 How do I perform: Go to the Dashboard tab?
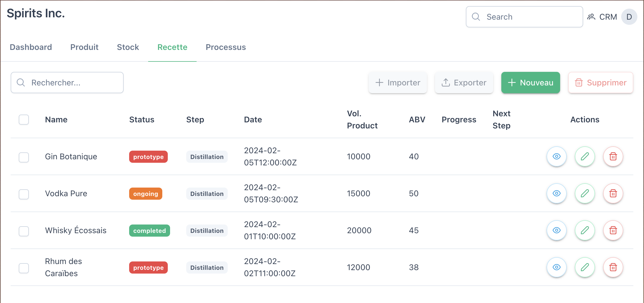pyautogui.click(x=31, y=47)
